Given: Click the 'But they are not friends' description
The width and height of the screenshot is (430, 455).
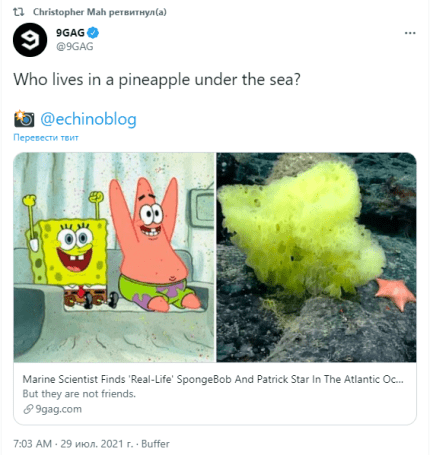Looking at the screenshot, I should (x=79, y=394).
